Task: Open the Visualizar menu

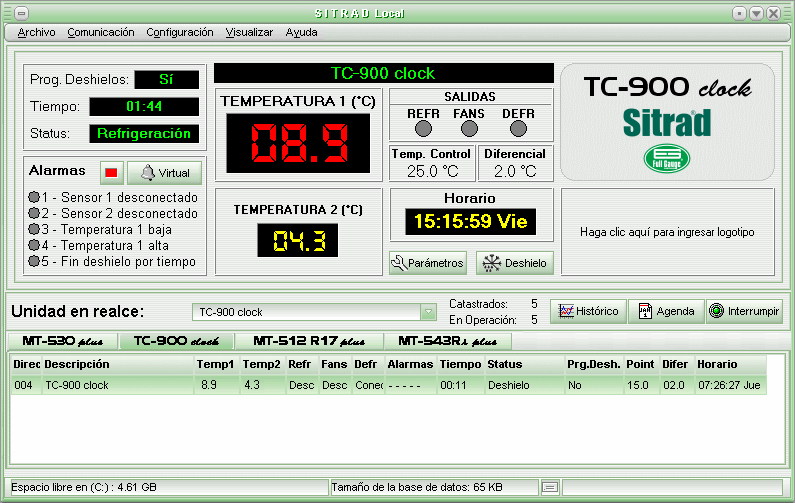Action: [x=249, y=32]
